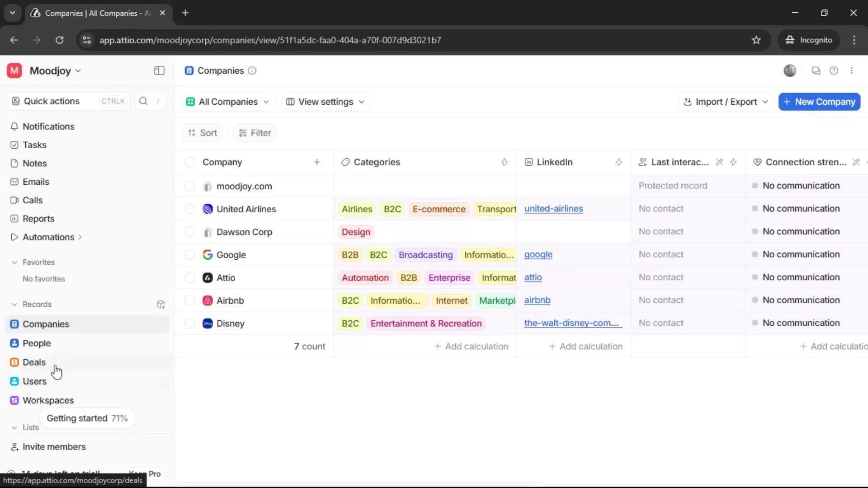Select the Disney row checkbox
Viewport: 868px width, 488px height.
[x=190, y=324]
